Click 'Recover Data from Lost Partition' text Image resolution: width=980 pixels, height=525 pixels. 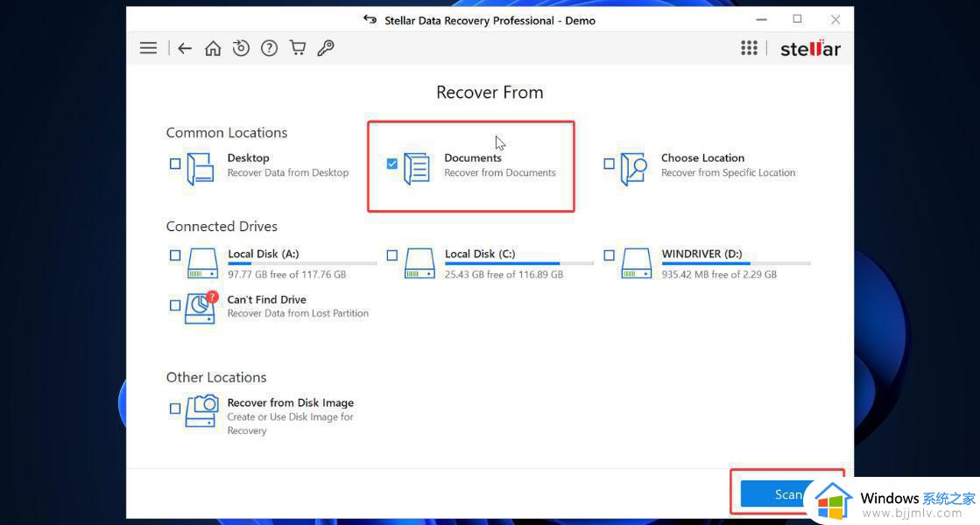click(298, 313)
